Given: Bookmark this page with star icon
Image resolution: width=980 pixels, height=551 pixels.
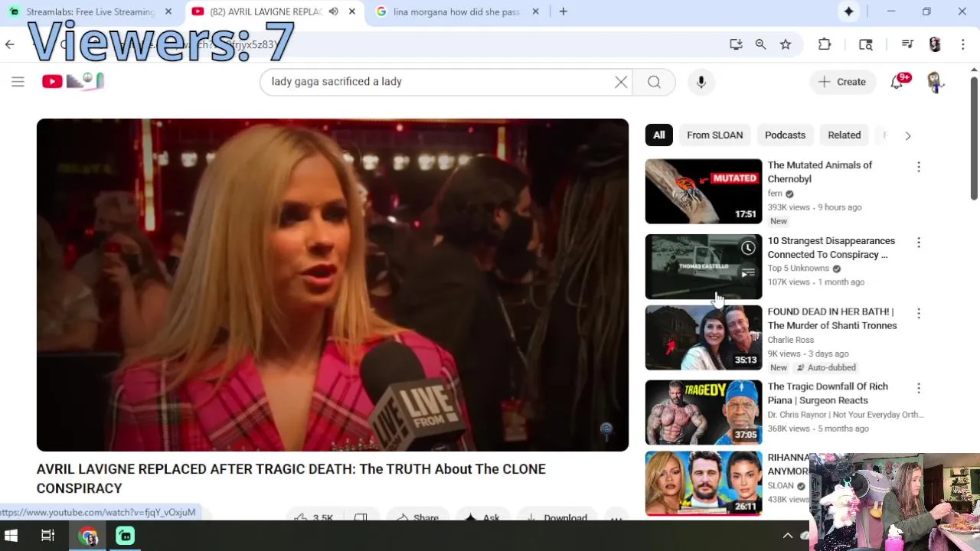Looking at the screenshot, I should pyautogui.click(x=786, y=44).
